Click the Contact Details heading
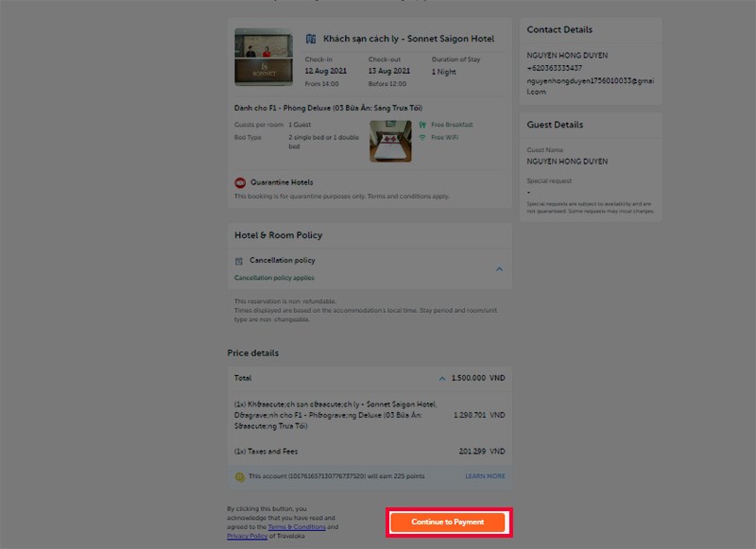 (559, 30)
